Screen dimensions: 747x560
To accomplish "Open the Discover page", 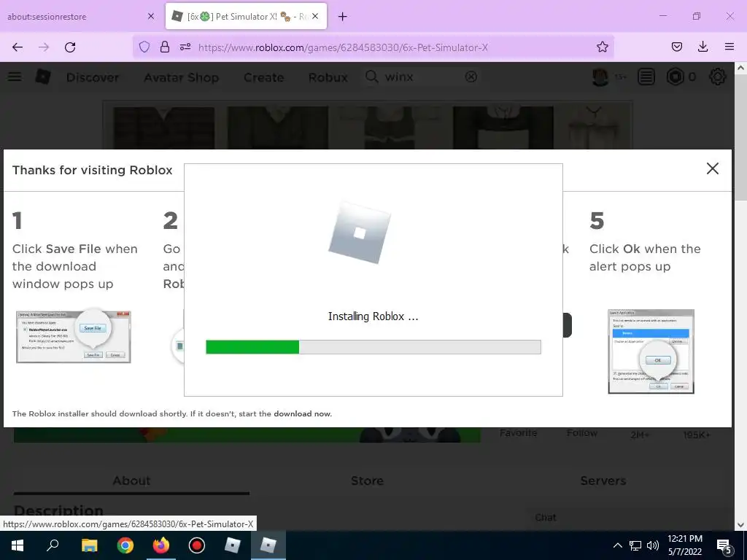I will click(93, 77).
